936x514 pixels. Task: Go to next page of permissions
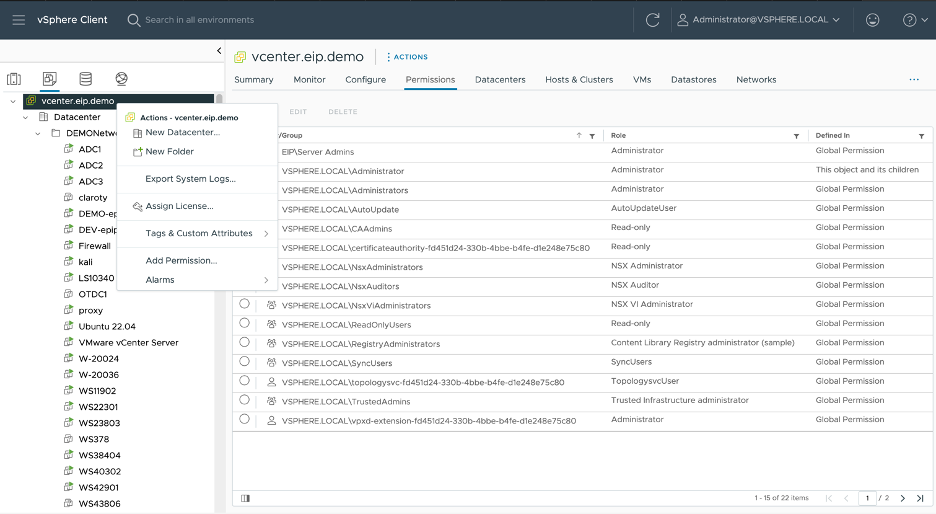pos(902,498)
